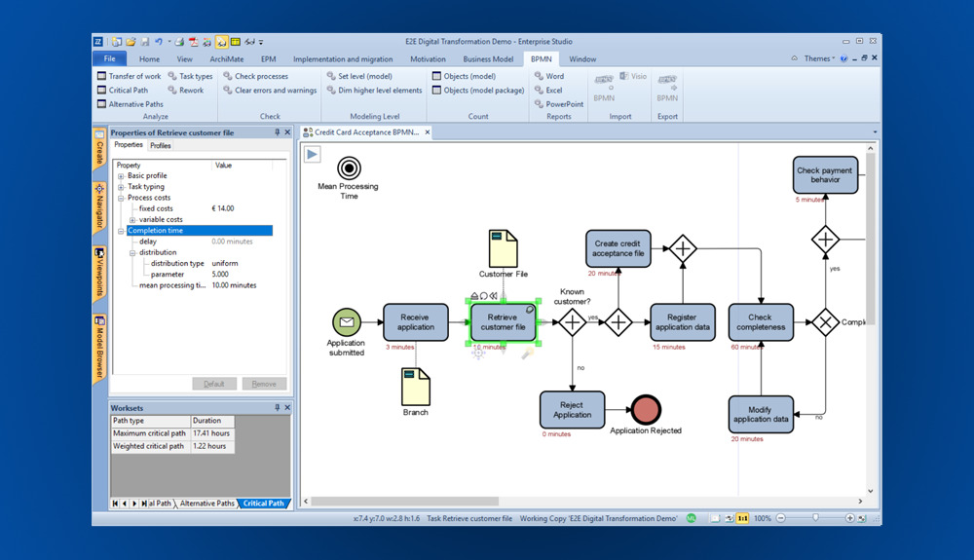Viewport: 974px width, 560px height.
Task: Save using the floppy disk icon
Action: (145, 42)
